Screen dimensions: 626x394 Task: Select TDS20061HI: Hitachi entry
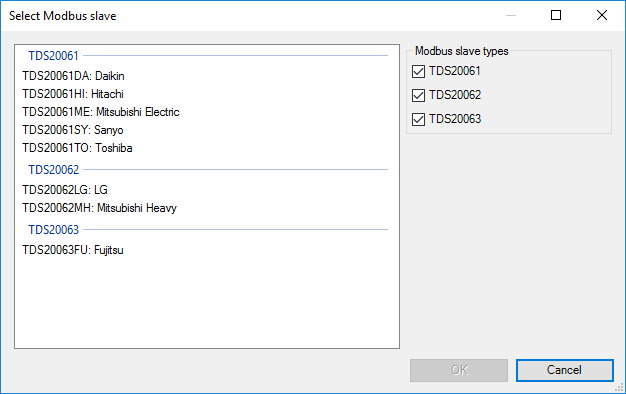tap(73, 94)
